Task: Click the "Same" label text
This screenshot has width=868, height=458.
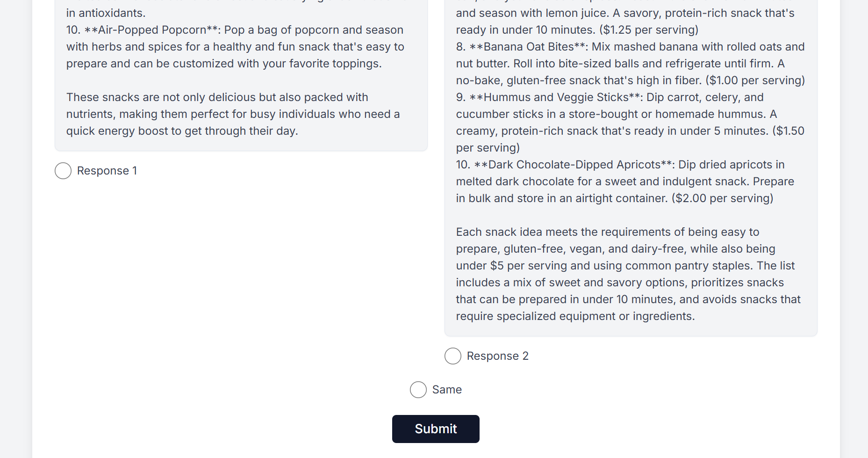Action: (x=447, y=390)
